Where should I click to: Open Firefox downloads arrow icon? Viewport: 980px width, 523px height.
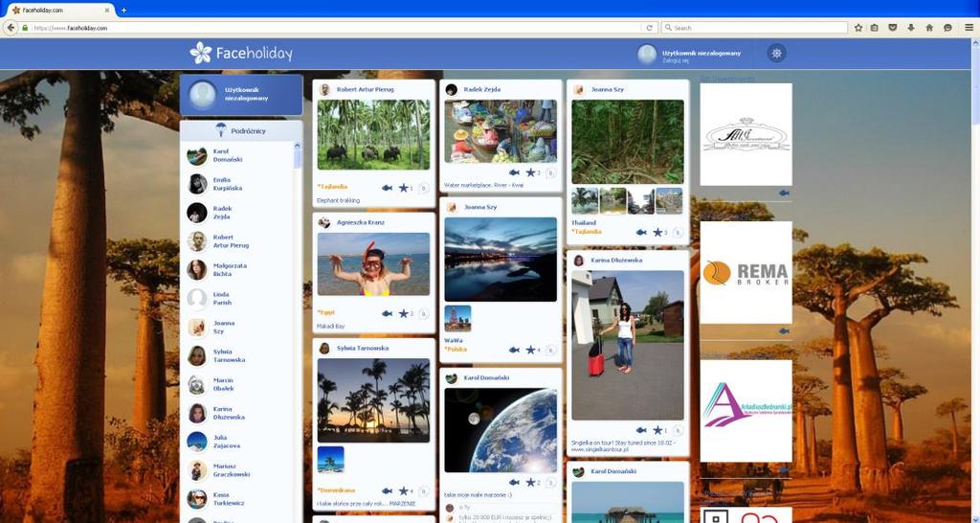911,28
